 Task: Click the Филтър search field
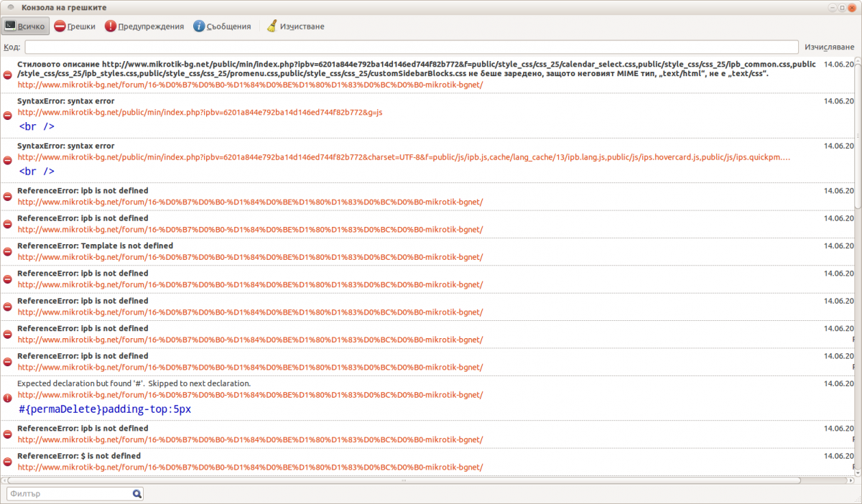pos(68,494)
